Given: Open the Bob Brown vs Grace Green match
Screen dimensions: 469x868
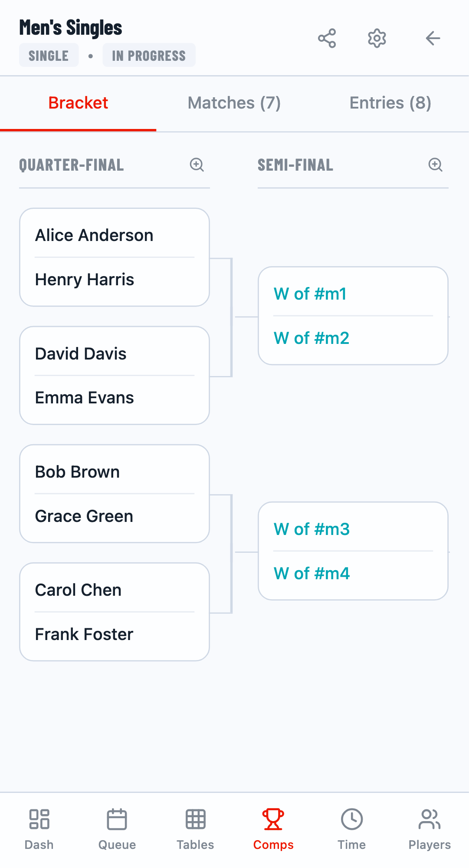Looking at the screenshot, I should point(115,494).
